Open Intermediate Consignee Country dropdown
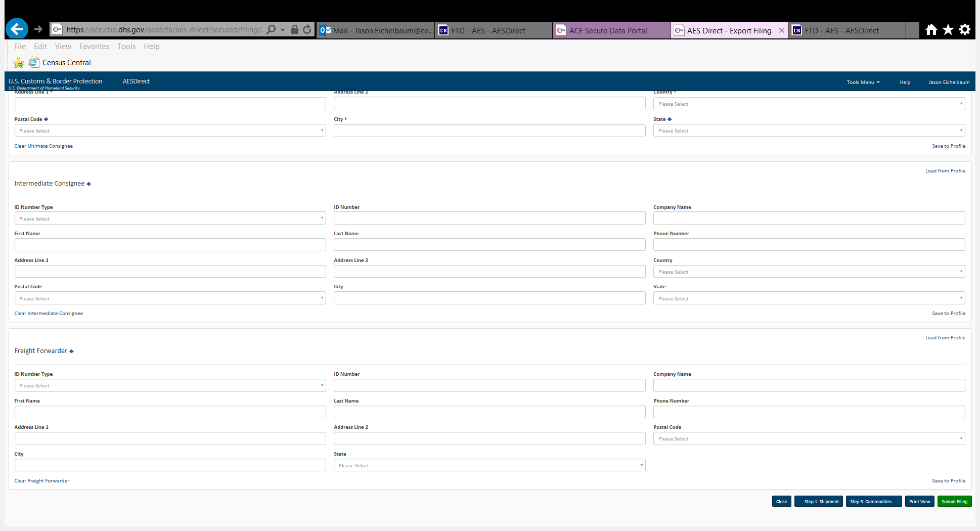Screen dimensions: 980x531 [x=809, y=272]
